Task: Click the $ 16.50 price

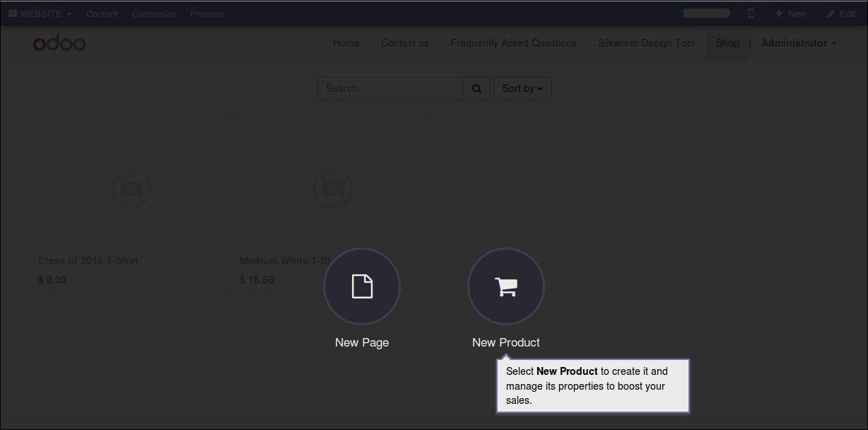Action: 257,280
